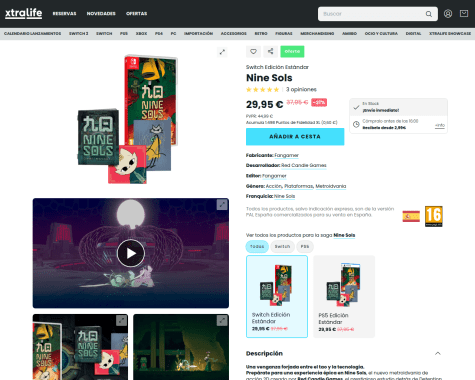Open the Switch 2 category
The width and height of the screenshot is (475, 380).
pos(78,34)
